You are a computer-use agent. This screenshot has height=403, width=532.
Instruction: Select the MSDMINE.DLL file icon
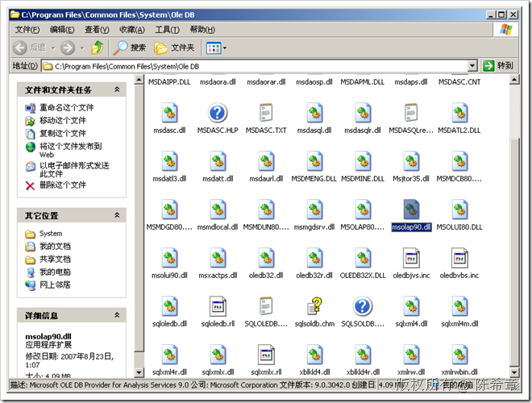pyautogui.click(x=363, y=160)
